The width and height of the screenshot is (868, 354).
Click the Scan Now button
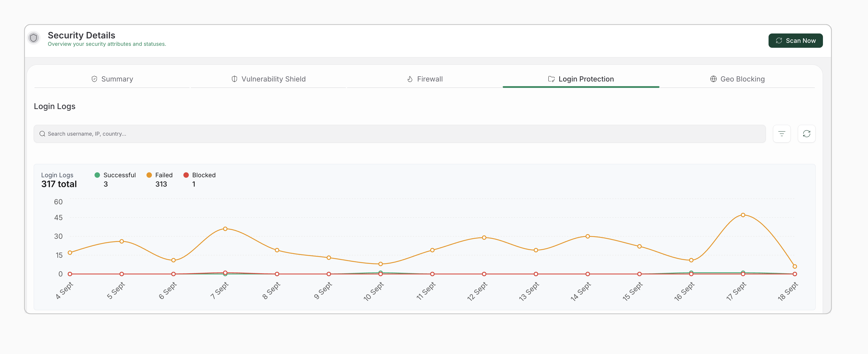(x=795, y=40)
